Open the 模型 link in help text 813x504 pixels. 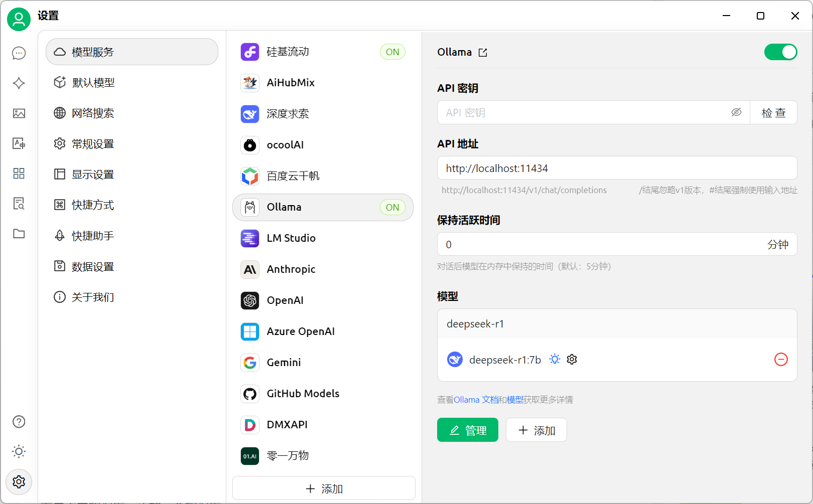tap(515, 400)
